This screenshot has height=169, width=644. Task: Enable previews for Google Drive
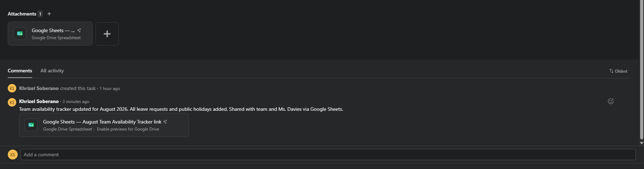[128, 129]
